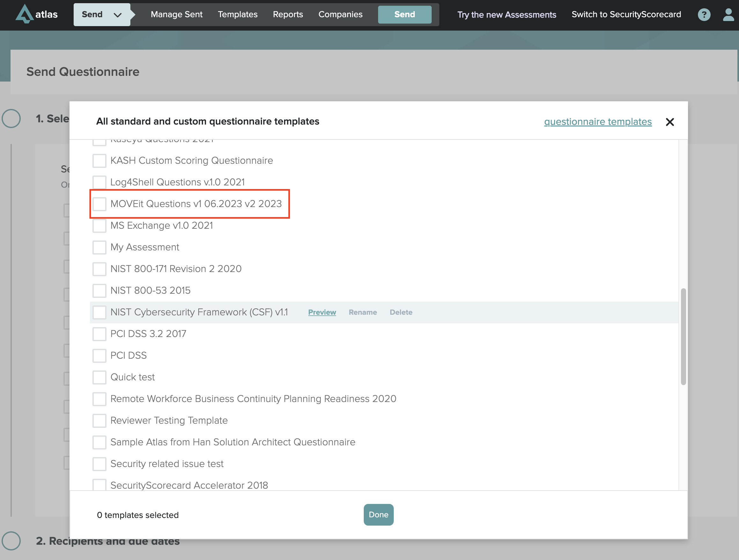Click Security related issue test label

click(x=167, y=464)
